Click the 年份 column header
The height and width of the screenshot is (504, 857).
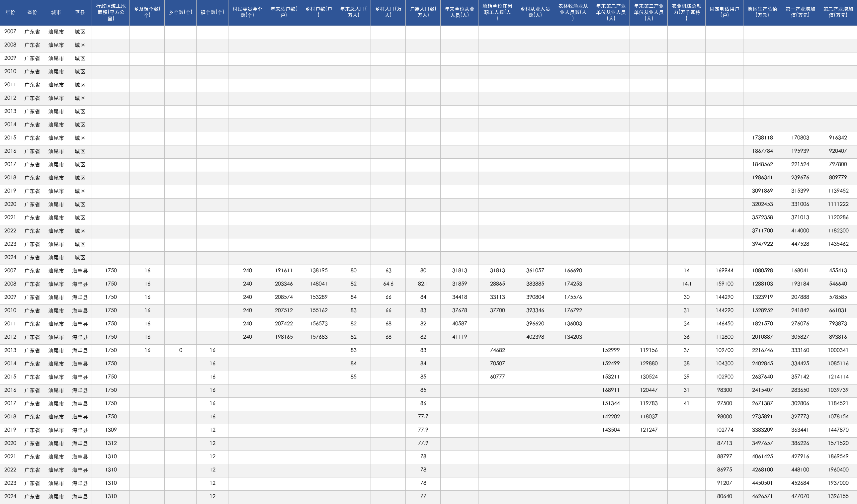pyautogui.click(x=10, y=13)
